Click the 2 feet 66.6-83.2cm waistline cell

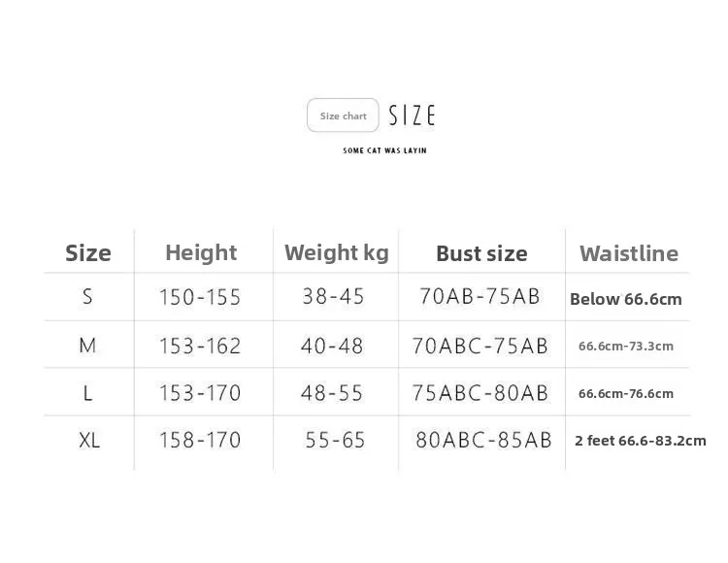click(641, 441)
